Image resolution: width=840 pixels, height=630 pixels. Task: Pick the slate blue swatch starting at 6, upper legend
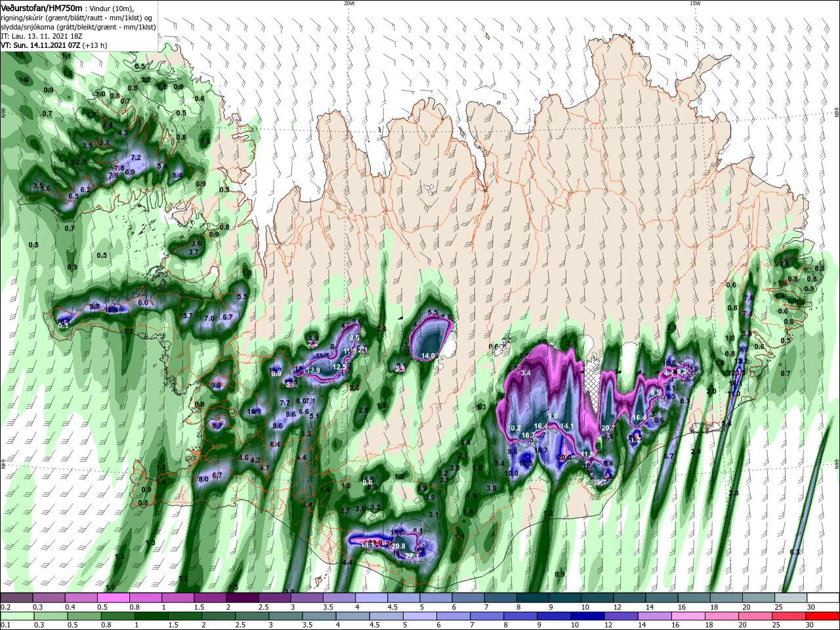tap(468, 598)
